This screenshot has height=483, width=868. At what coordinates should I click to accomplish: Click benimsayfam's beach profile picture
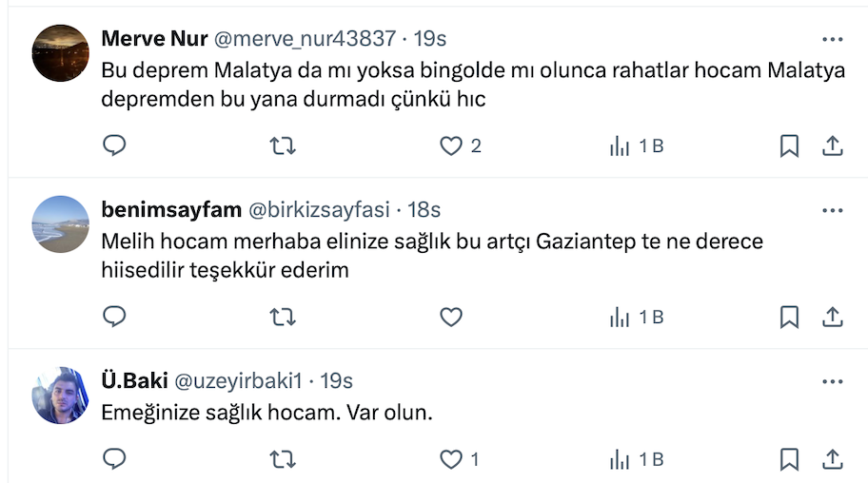pos(61,223)
